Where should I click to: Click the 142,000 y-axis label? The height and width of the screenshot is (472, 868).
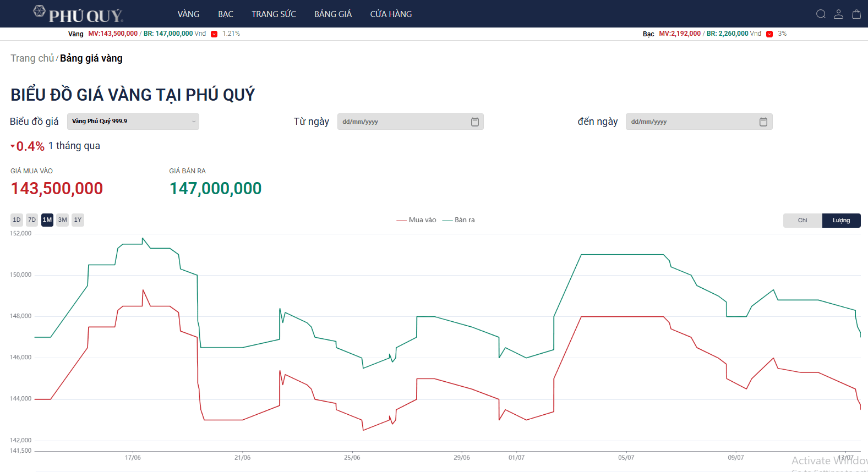(21, 440)
